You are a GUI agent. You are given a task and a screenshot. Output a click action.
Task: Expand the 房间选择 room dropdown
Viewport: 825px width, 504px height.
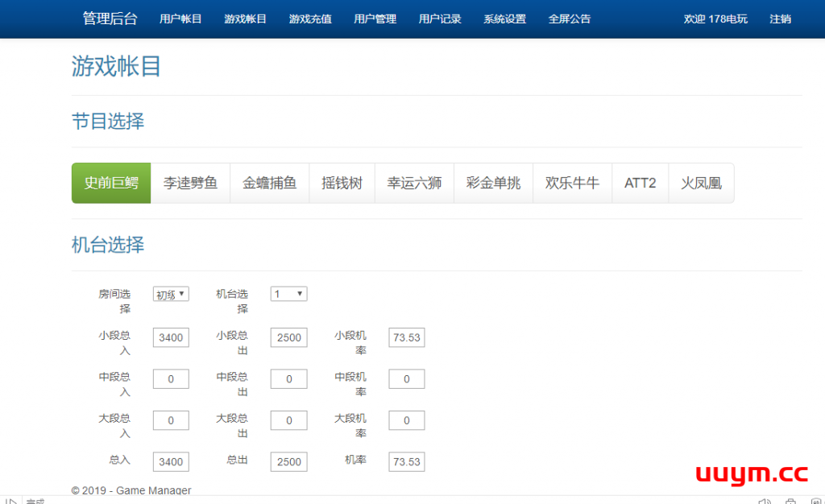171,294
